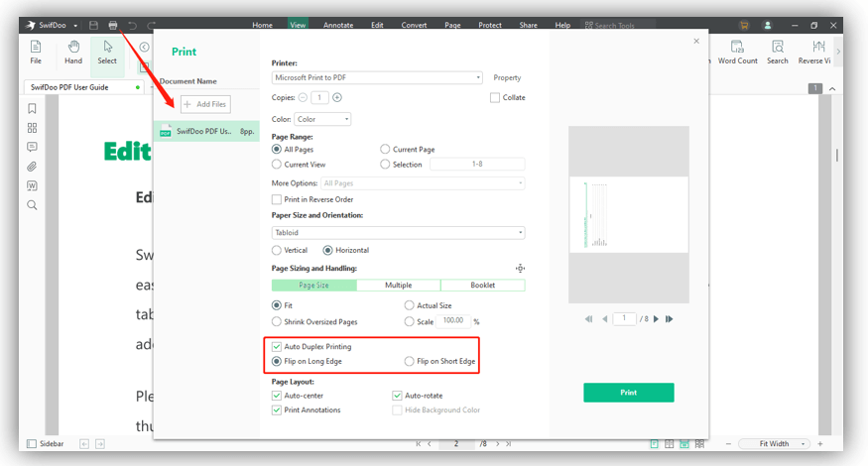This screenshot has width=868, height=466.
Task: Open the Word panel icon in sidebar
Action: [32, 185]
